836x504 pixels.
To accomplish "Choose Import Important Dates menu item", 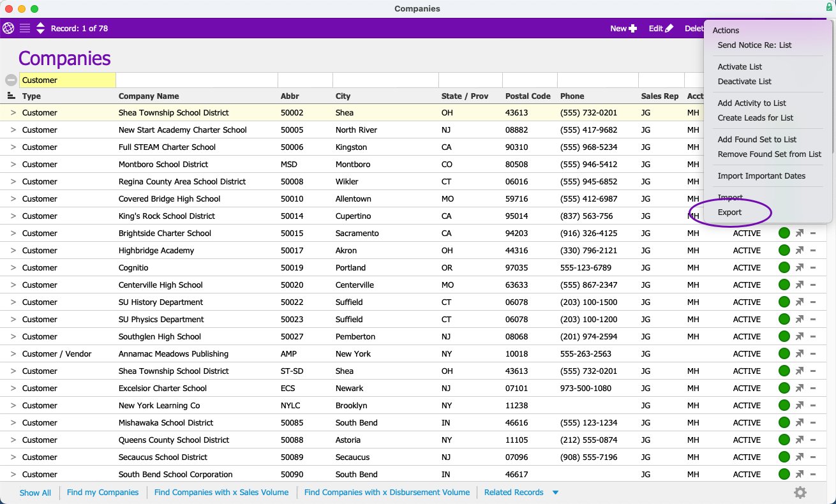I will [761, 176].
